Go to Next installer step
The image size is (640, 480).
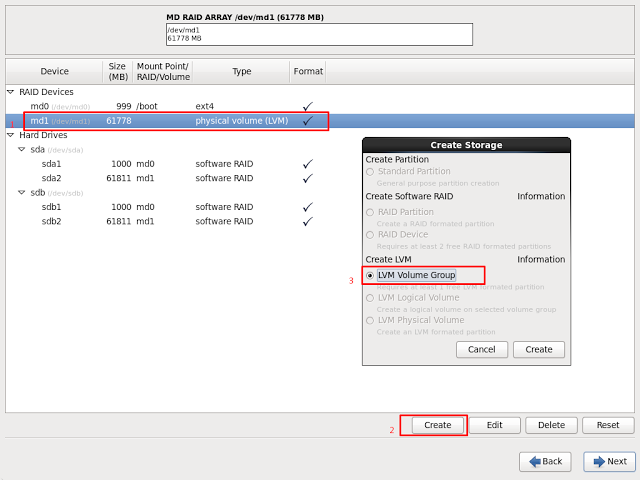[609, 461]
